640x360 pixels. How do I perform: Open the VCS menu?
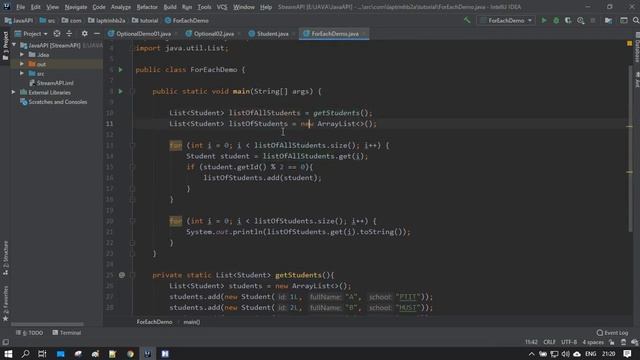click(x=222, y=7)
